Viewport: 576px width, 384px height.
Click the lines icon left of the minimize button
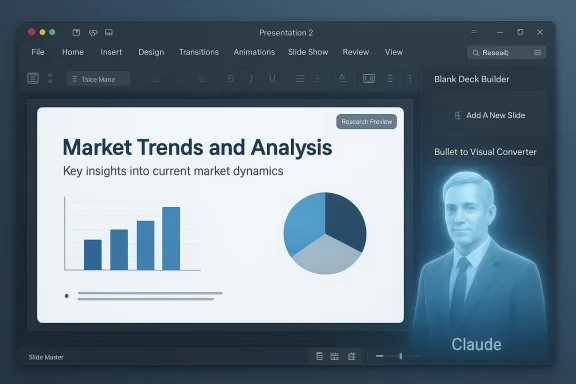coord(474,32)
